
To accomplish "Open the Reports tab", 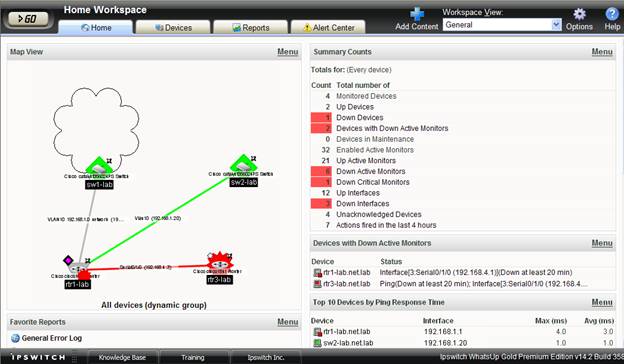I will point(250,27).
